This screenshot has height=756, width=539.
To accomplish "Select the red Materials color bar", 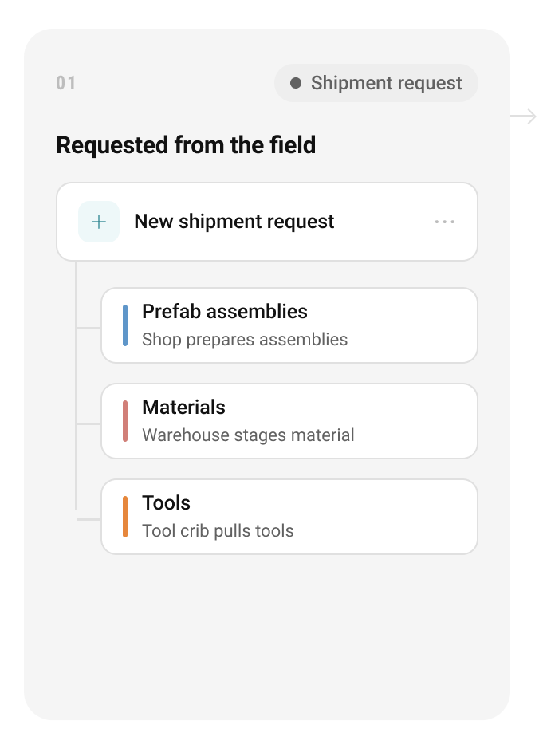I will (125, 421).
